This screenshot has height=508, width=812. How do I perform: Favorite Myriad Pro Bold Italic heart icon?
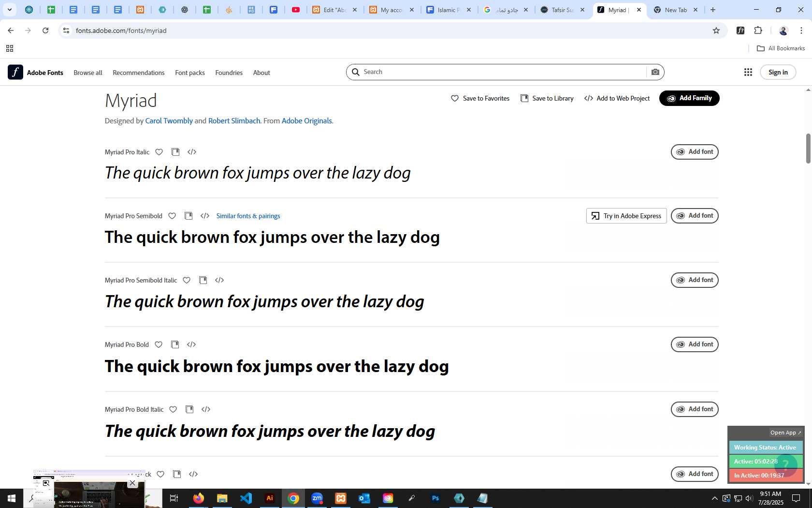(173, 409)
